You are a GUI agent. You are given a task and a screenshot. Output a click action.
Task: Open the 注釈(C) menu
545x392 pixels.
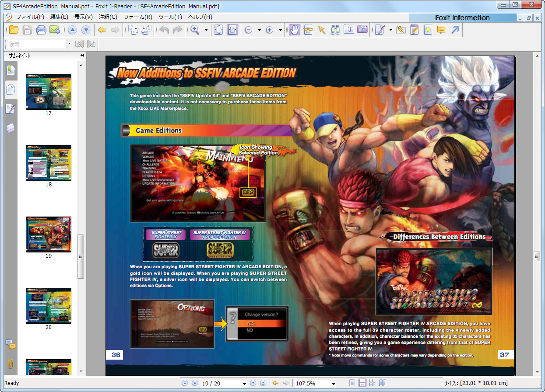(x=108, y=17)
